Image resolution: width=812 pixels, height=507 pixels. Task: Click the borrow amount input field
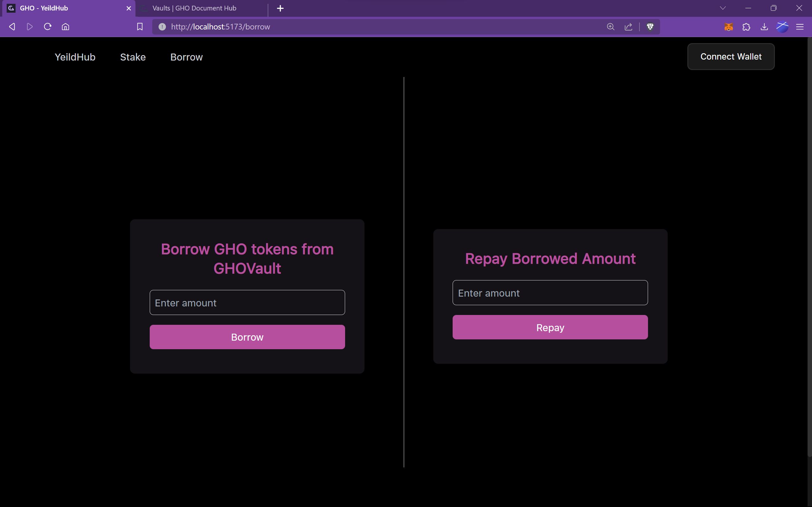(247, 303)
